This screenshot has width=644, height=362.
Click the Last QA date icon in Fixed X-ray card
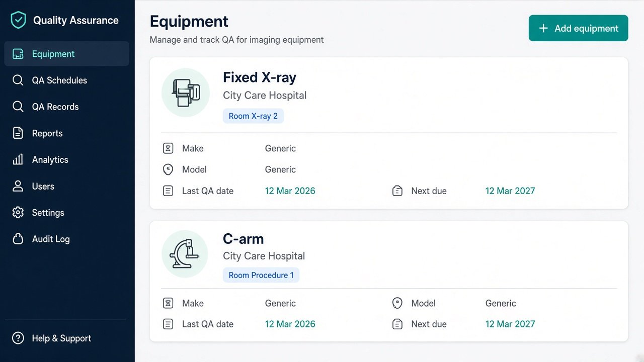168,191
